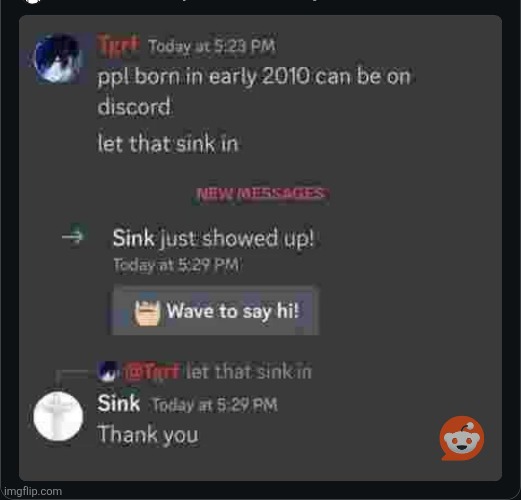The height and width of the screenshot is (500, 521).
Task: Click the green join arrow icon
Action: [73, 236]
